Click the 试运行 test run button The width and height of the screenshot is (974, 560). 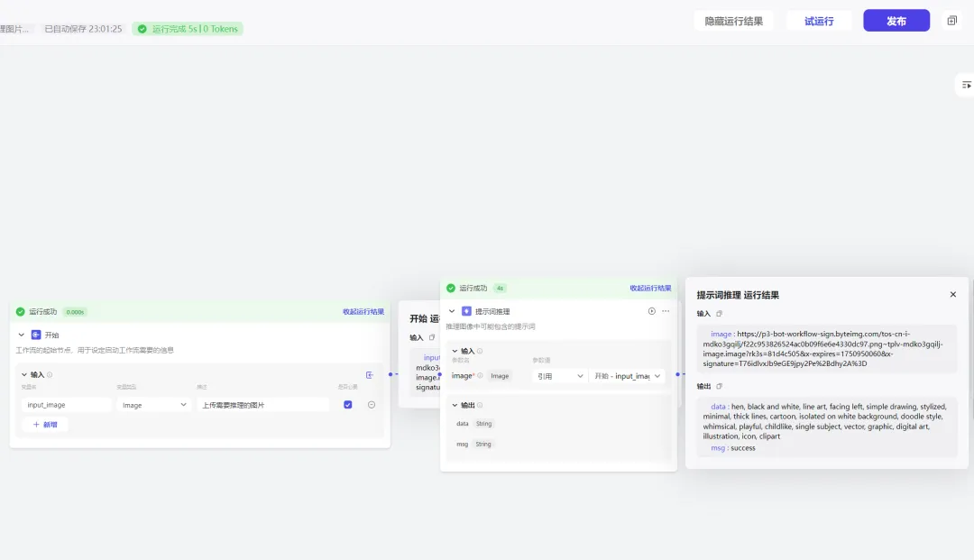pyautogui.click(x=819, y=21)
